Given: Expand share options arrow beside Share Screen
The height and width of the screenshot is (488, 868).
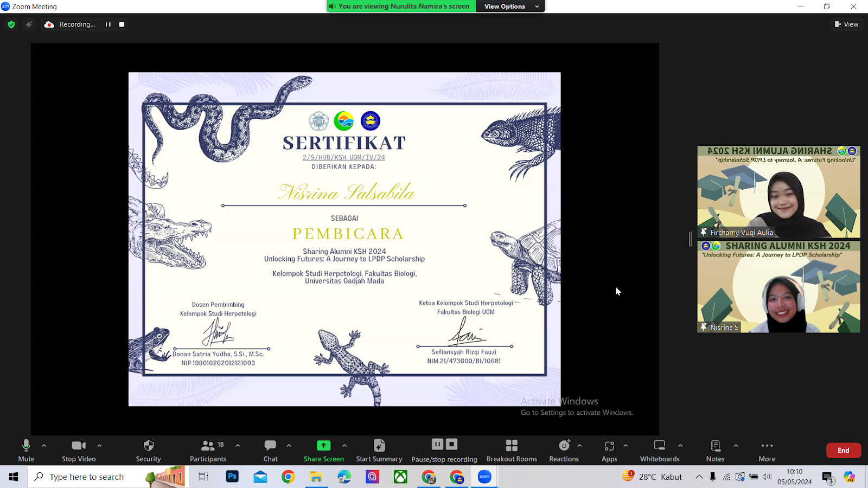Looking at the screenshot, I should 344,446.
